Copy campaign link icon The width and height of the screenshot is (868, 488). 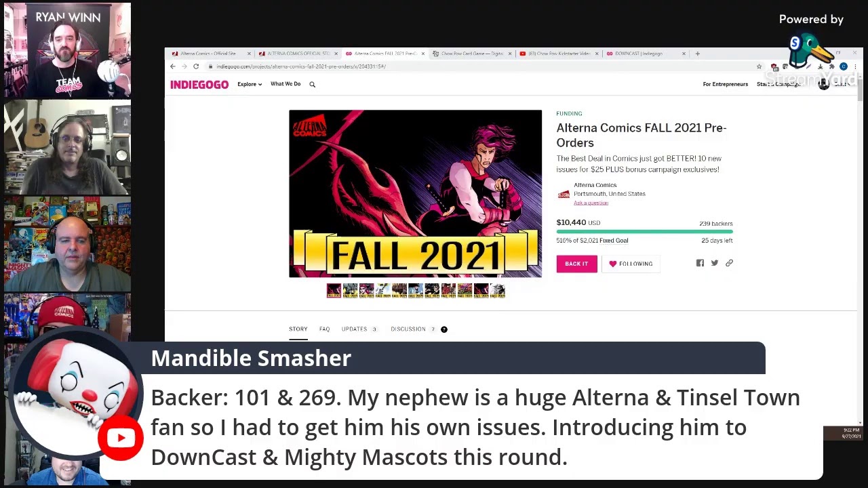click(729, 263)
